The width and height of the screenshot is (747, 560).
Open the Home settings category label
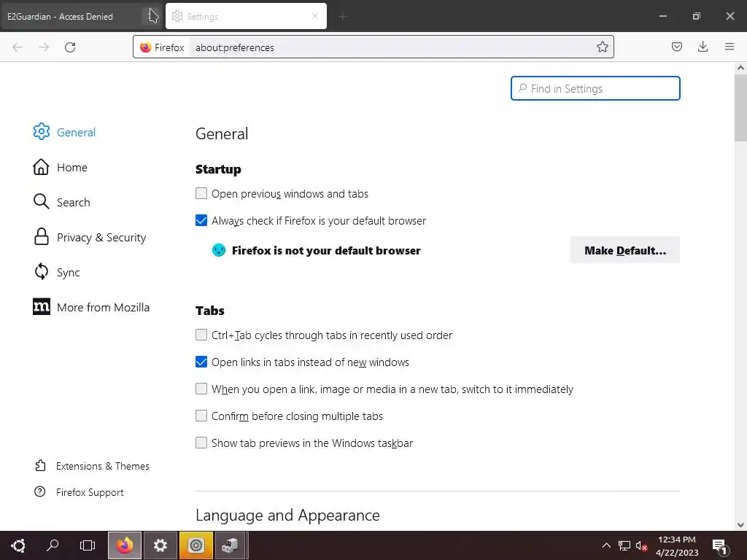[x=72, y=167]
